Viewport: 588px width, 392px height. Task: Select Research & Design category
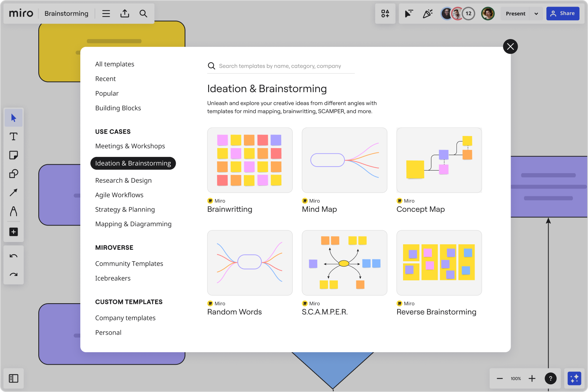coord(123,181)
